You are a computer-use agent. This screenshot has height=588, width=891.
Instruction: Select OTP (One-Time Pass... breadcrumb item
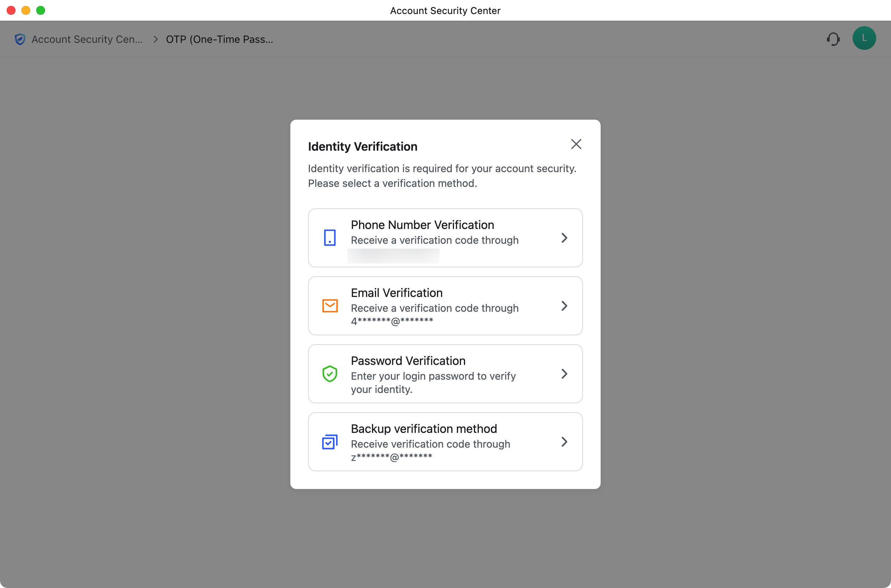point(219,39)
